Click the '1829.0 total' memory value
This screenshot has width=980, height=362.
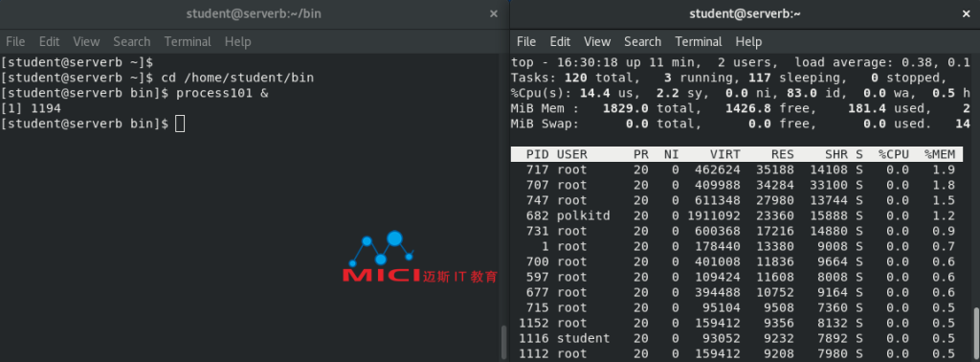coord(653,109)
